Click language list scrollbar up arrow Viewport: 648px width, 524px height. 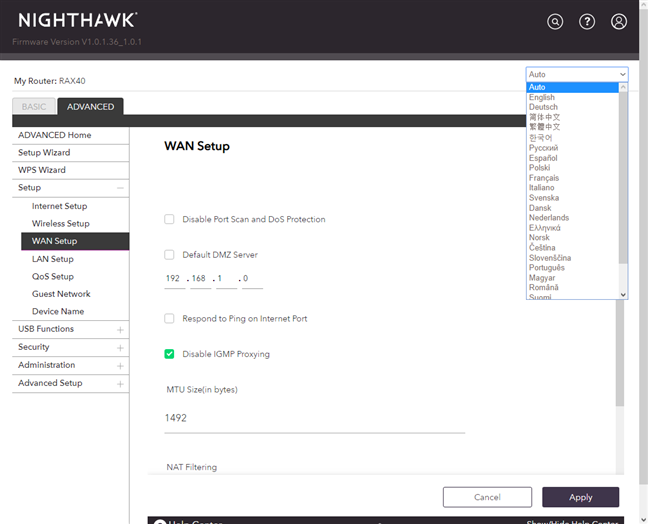tap(623, 87)
